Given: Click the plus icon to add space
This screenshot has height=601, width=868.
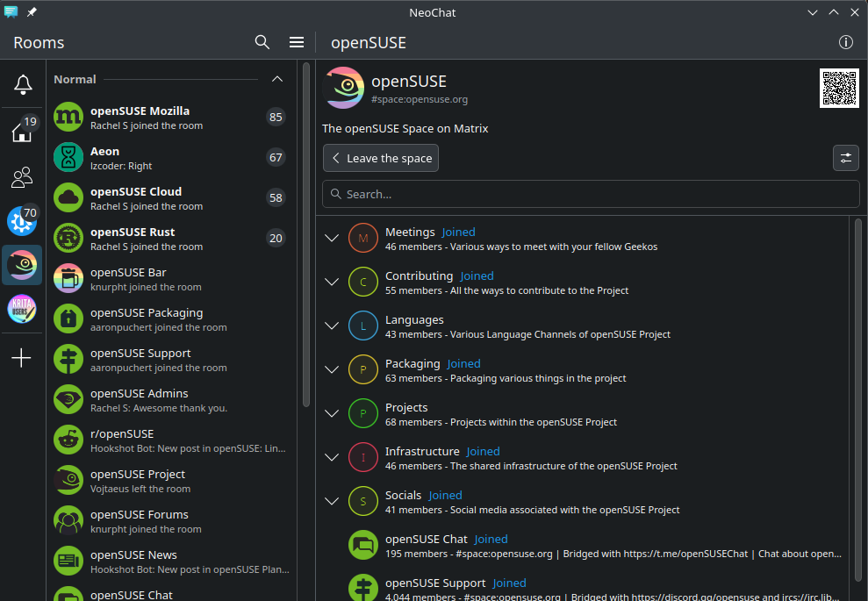Looking at the screenshot, I should tap(22, 358).
